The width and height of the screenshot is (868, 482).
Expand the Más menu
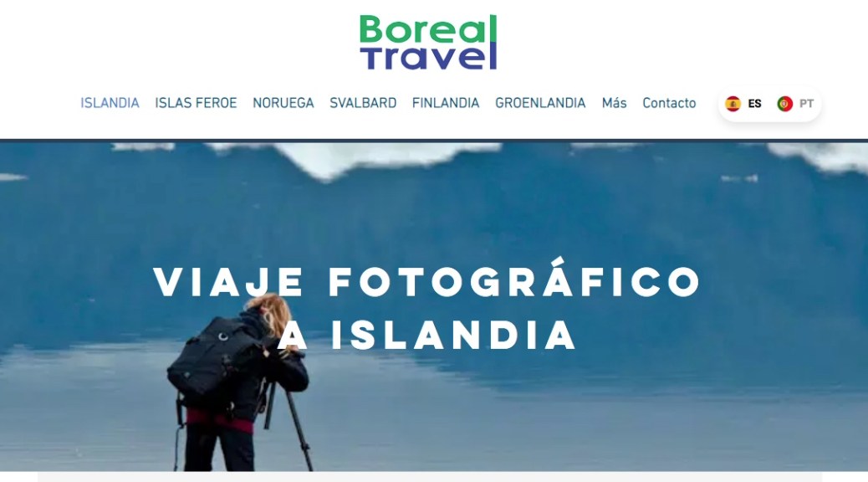614,103
